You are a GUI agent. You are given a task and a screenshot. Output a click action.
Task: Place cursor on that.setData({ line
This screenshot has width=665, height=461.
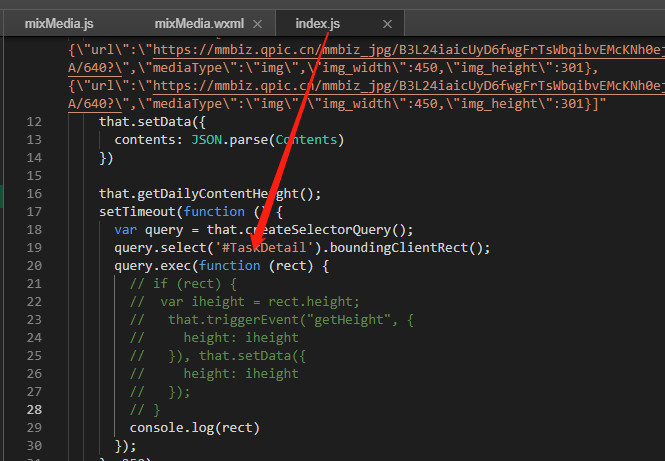(152, 122)
